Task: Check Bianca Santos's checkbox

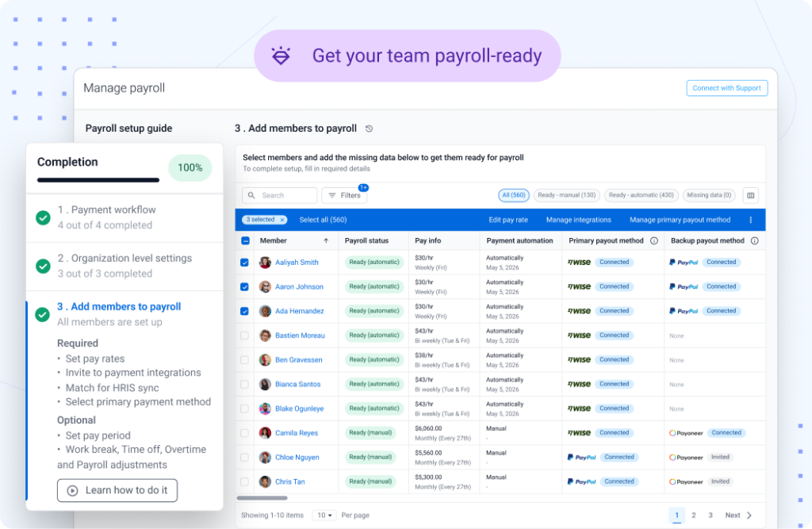Action: click(x=244, y=384)
